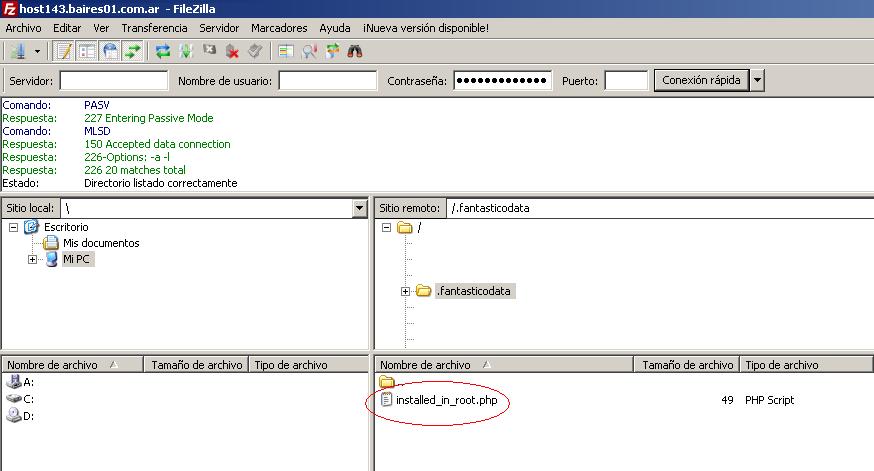Screen dimensions: 874x471
Task: Select the remote root / folder
Action: coord(419,227)
